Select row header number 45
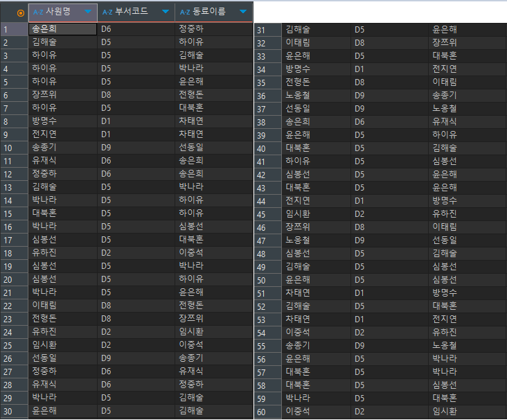 [x=268, y=215]
